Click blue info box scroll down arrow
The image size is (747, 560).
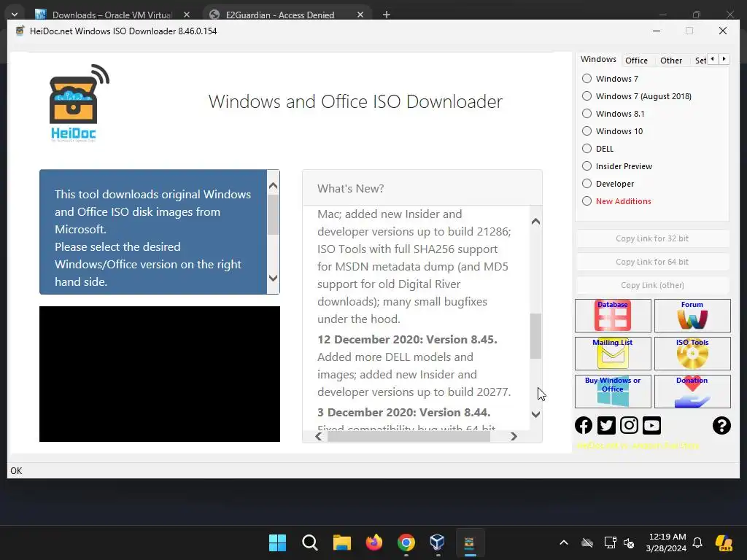(273, 278)
